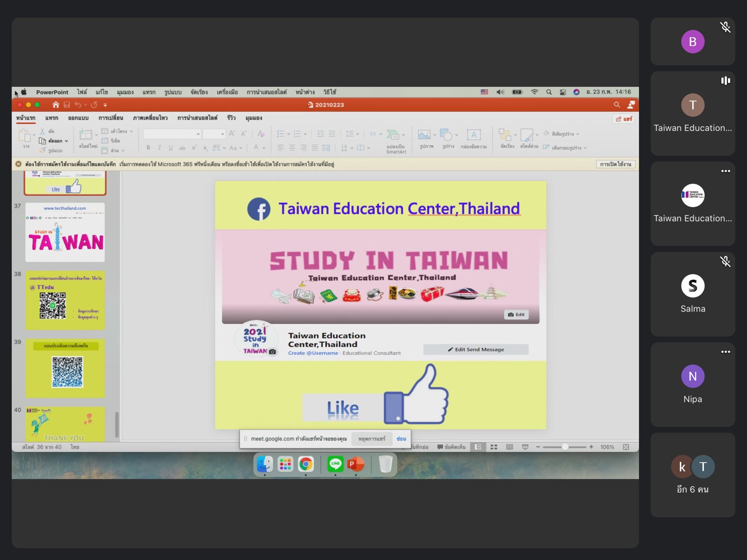Viewport: 747px width, 560px height.
Task: Open the Animations tab (ภาพเคลื่อนไหว)
Action: pyautogui.click(x=150, y=118)
